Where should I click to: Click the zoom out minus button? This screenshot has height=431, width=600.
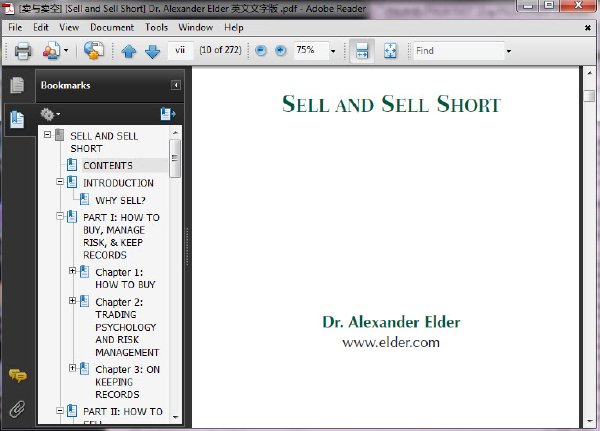[261, 51]
